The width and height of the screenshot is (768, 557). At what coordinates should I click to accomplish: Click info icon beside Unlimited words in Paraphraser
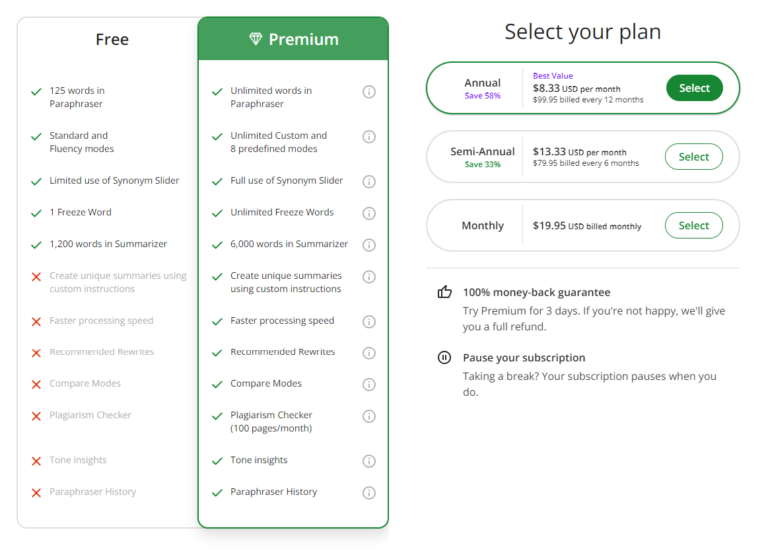pyautogui.click(x=369, y=92)
